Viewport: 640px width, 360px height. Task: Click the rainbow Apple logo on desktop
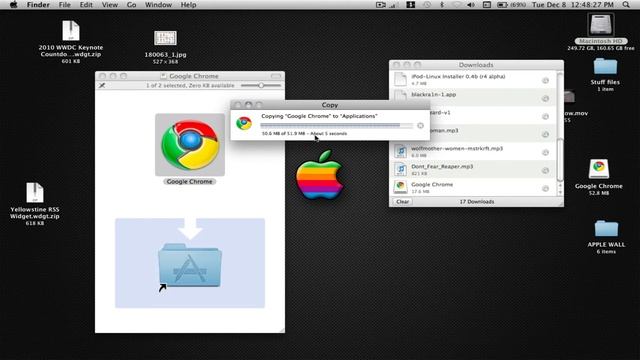tap(320, 175)
